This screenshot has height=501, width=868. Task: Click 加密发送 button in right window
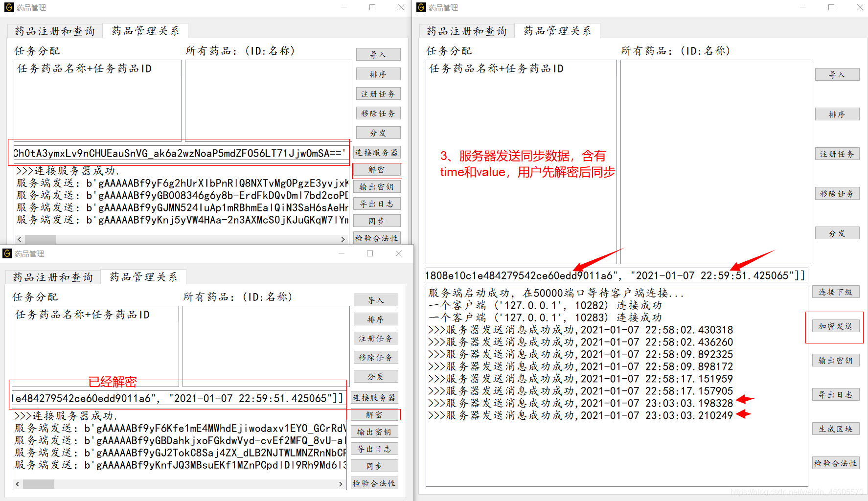[836, 326]
